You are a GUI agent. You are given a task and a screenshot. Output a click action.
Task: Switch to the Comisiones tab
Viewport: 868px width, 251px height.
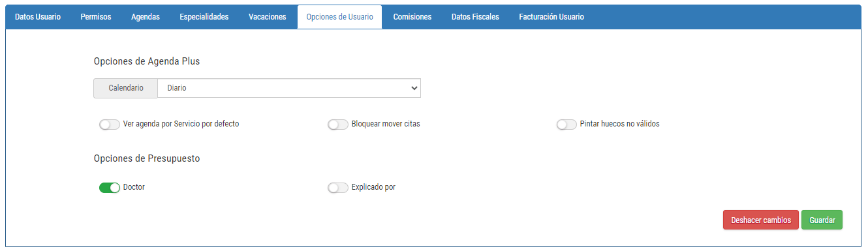[x=412, y=17]
